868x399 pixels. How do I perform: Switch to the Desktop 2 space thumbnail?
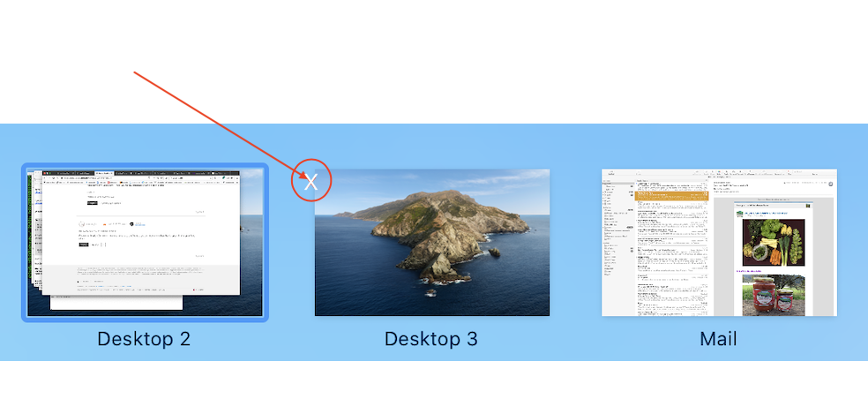click(145, 243)
